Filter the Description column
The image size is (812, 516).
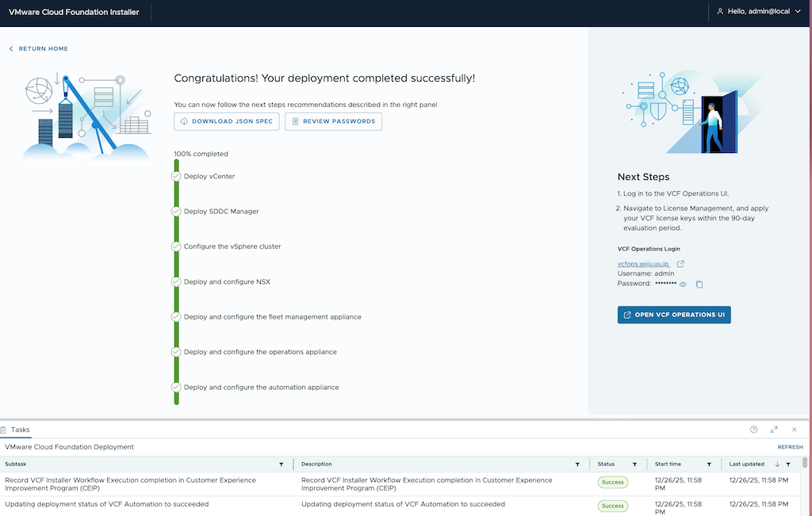click(x=577, y=464)
